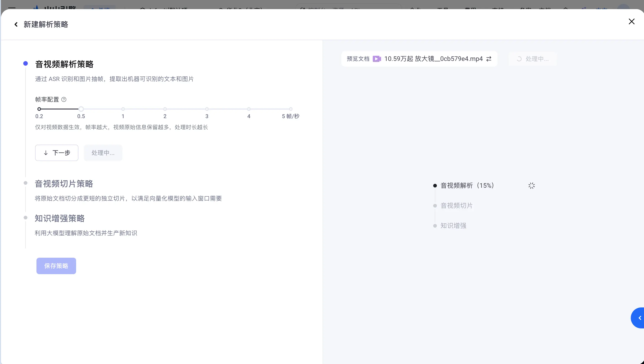The height and width of the screenshot is (364, 644).
Task: Select the 2 frames-per-second slider mark
Action: [165, 109]
